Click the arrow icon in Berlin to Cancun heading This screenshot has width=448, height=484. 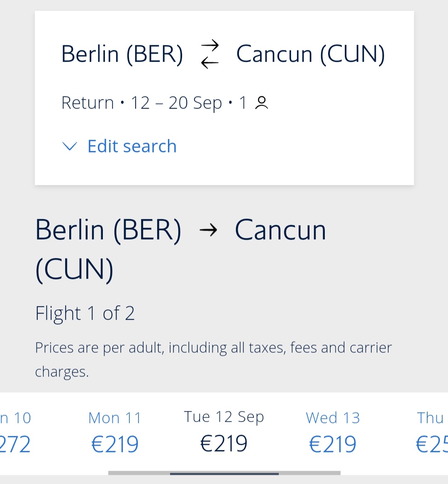(208, 230)
